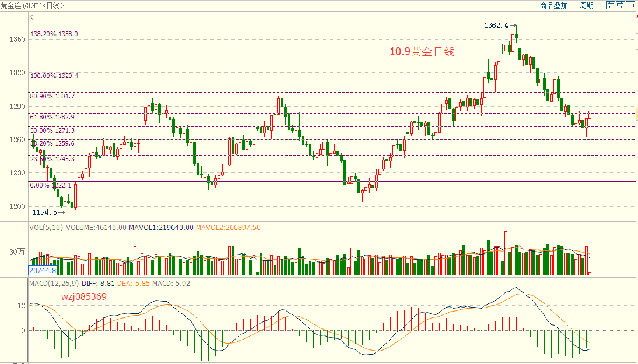This screenshot has height=364, width=638.
Task: Click the 20744.8 volume value box
Action: click(43, 270)
